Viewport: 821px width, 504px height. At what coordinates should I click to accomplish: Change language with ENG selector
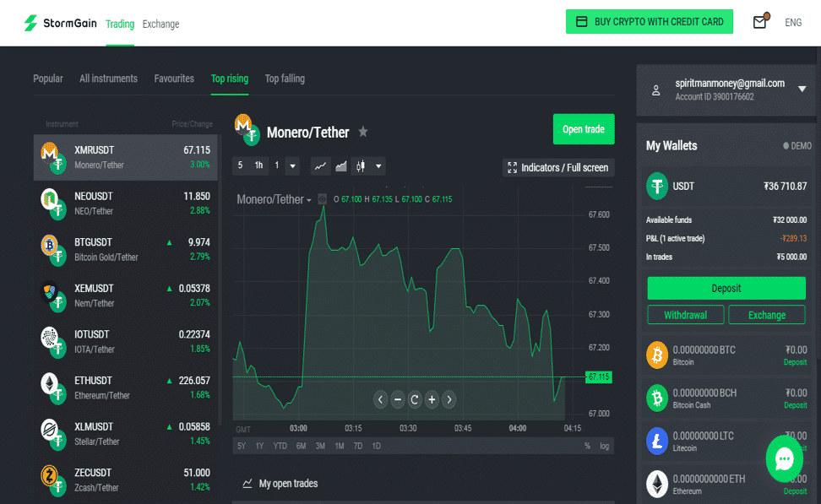click(x=793, y=23)
